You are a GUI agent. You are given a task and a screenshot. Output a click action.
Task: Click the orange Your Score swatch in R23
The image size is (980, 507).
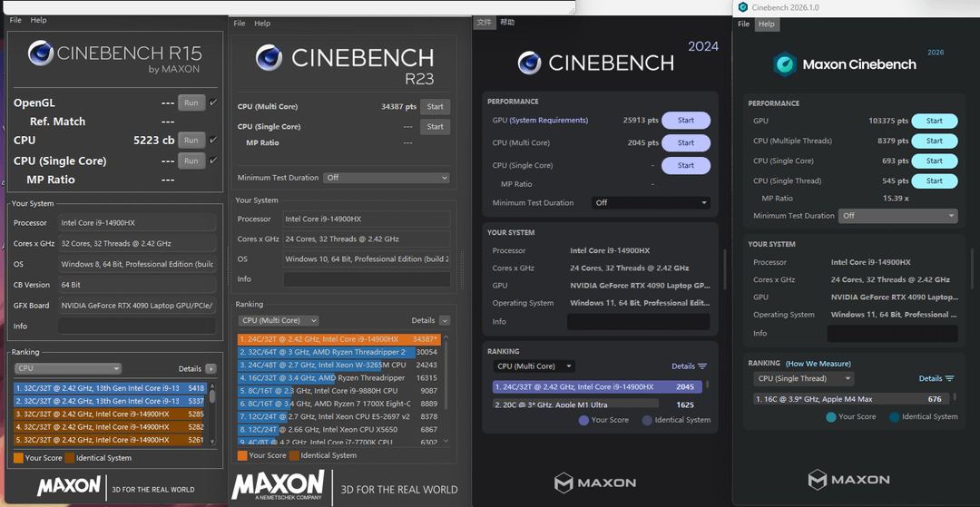tap(242, 455)
